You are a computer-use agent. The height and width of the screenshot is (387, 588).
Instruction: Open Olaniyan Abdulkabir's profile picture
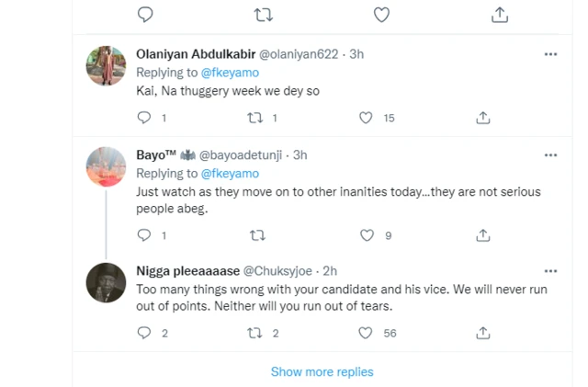pyautogui.click(x=106, y=65)
